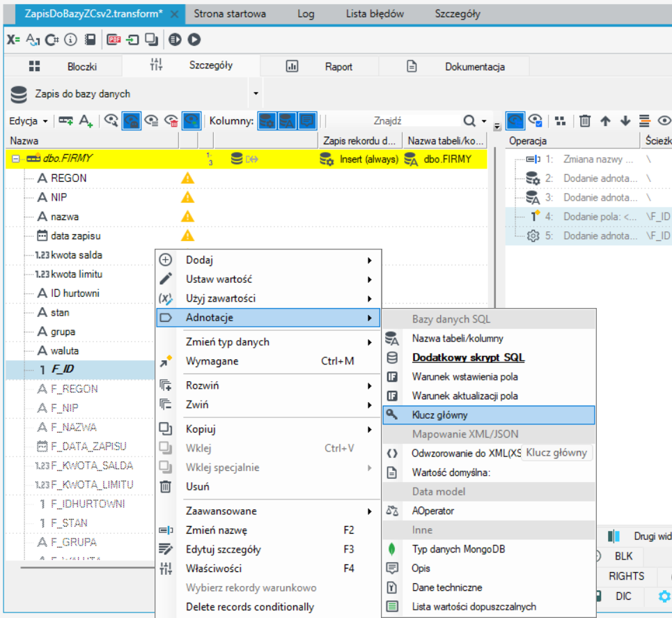672x618 pixels.
Task: Click the move down arrow in the operations toolbar
Action: [x=625, y=121]
